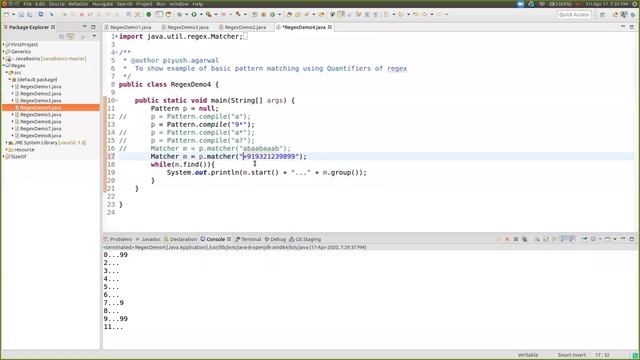Click the Wi-Fi icon in system tray
The height and width of the screenshot is (360, 640).
(x=542, y=4)
